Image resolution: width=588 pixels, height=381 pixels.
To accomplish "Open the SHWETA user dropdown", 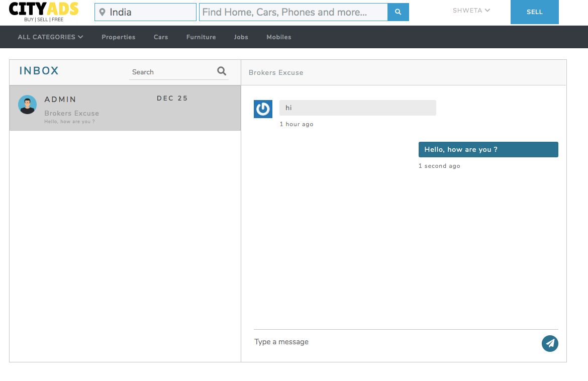I will [471, 11].
